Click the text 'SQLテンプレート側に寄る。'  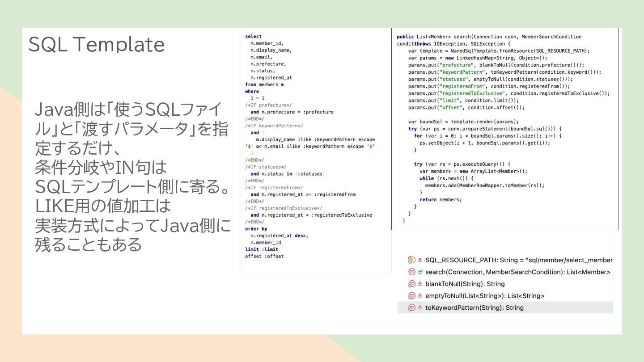tap(132, 187)
